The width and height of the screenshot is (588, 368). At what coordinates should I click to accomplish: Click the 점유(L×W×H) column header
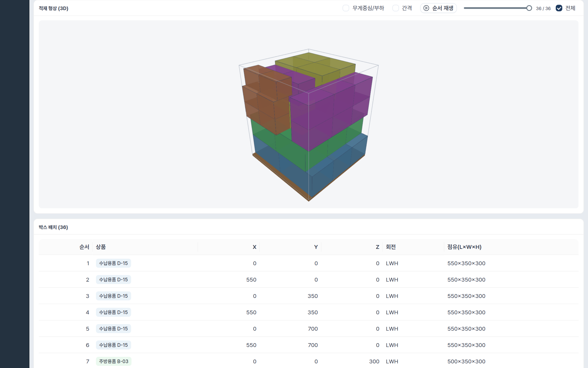tap(464, 247)
